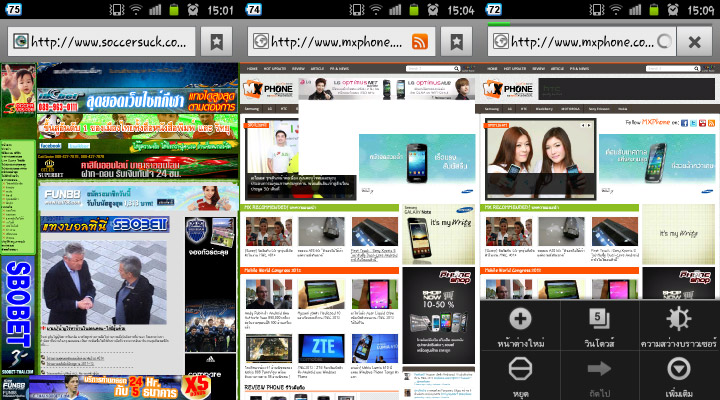720x400 pixels.
Task: Click the soccersuck.co URL address field
Action: [x=101, y=42]
